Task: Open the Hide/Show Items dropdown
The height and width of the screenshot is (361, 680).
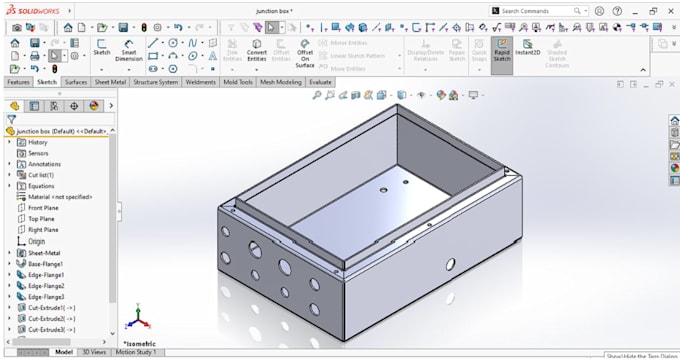Action: [x=431, y=95]
